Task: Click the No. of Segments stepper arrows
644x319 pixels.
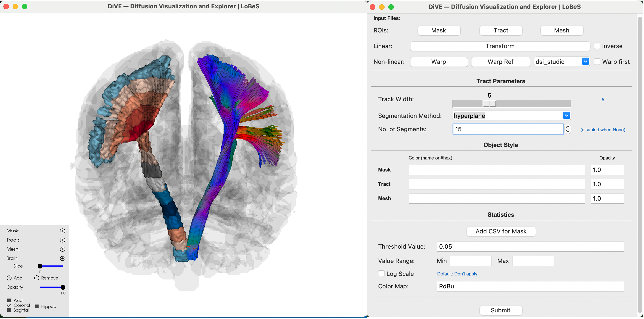Action: point(568,129)
